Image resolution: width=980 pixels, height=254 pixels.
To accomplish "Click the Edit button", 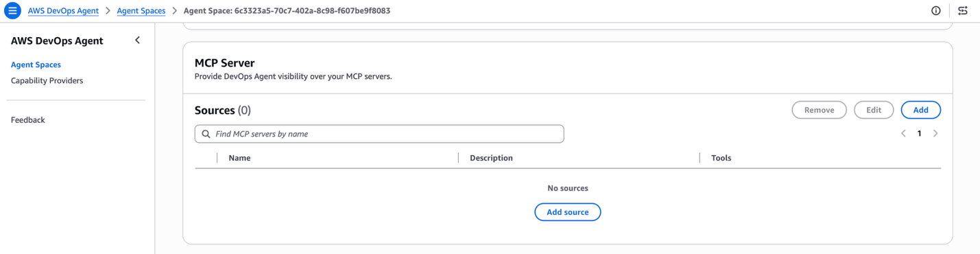I will [x=874, y=110].
